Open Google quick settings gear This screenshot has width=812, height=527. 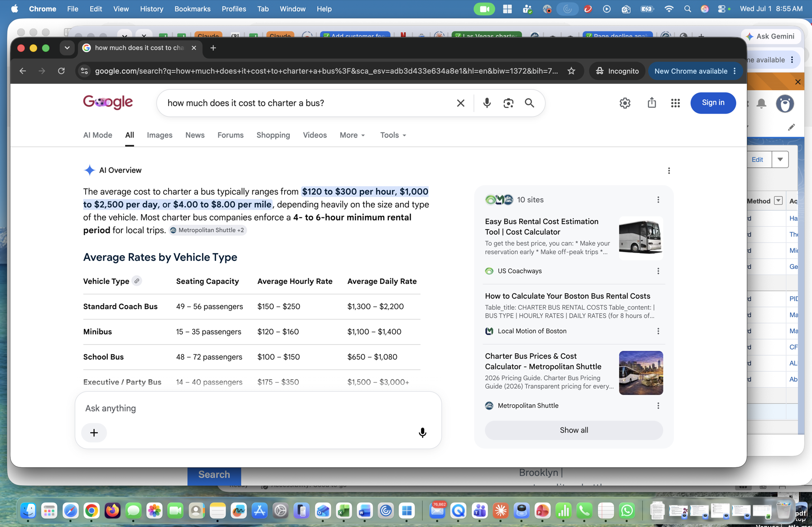click(625, 103)
